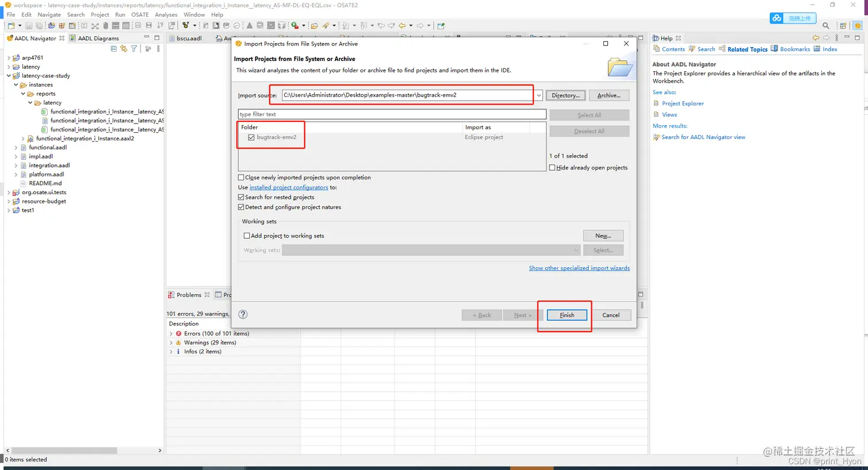The height and width of the screenshot is (470, 868).
Task: Click the pin editor icon in toolbar
Action: pyautogui.click(x=441, y=26)
